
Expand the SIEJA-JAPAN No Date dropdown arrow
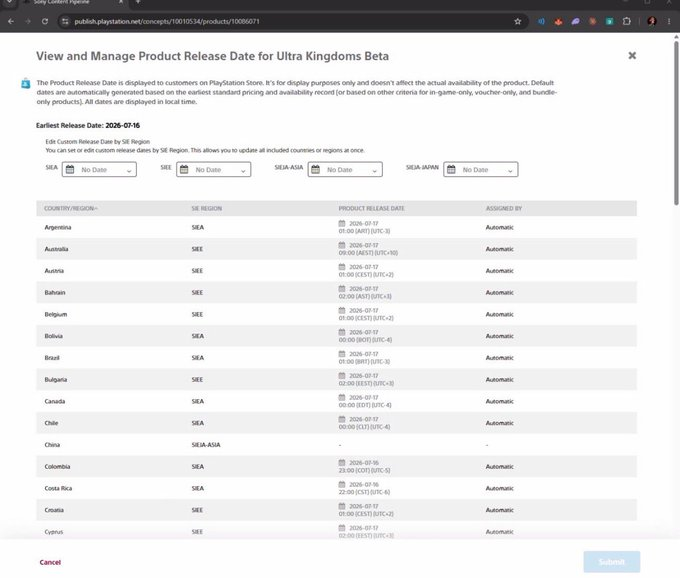tap(510, 171)
